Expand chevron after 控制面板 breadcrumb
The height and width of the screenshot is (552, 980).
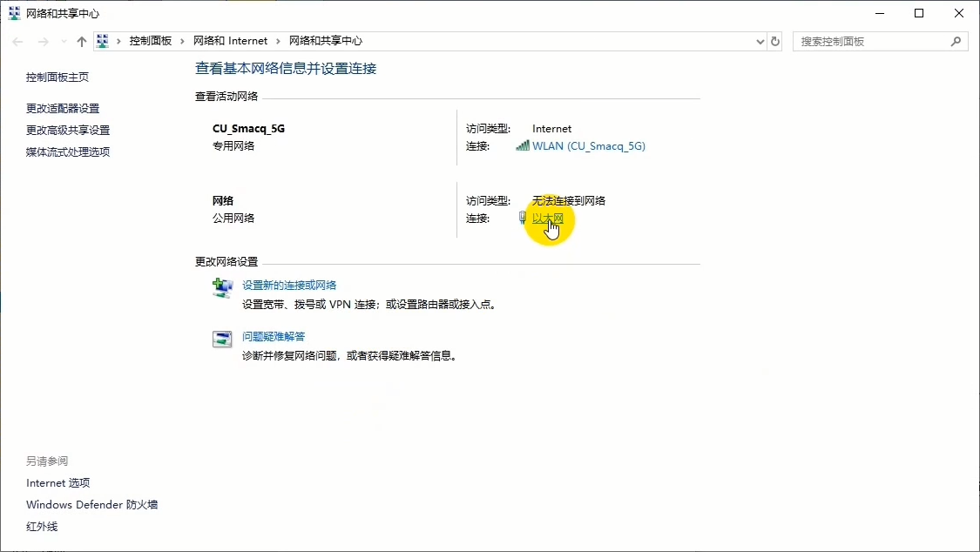click(182, 41)
